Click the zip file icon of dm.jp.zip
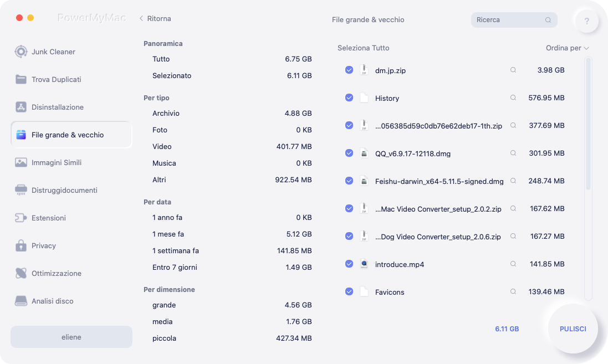Viewport: 608px width, 364px height. coord(364,70)
